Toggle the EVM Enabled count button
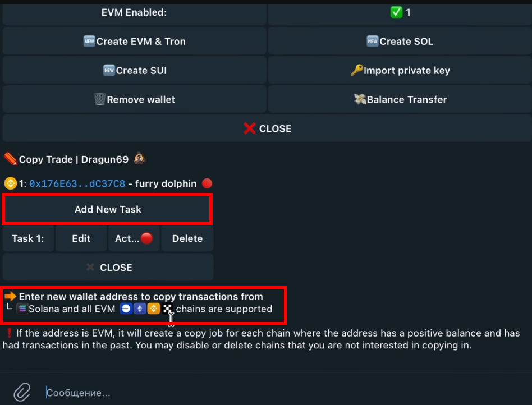532x405 pixels. coord(400,12)
